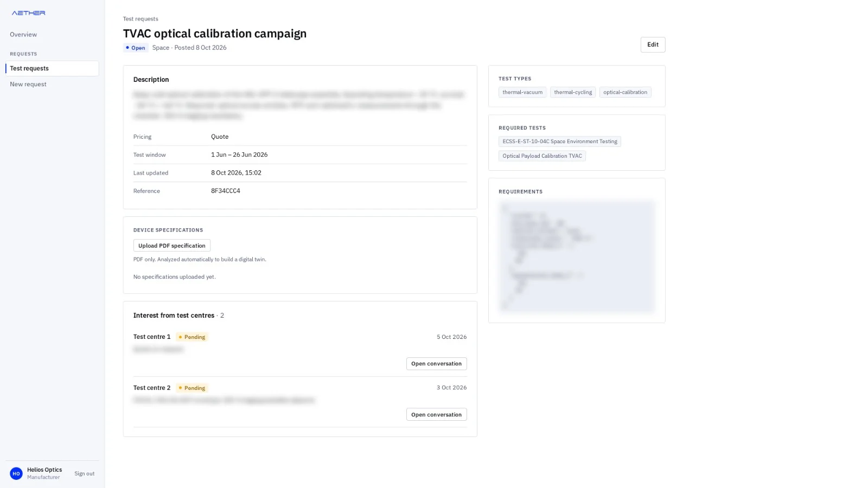The width and height of the screenshot is (868, 488).
Task: Click last updated value 8 Oct 2026, 15:02
Action: pyautogui.click(x=236, y=173)
